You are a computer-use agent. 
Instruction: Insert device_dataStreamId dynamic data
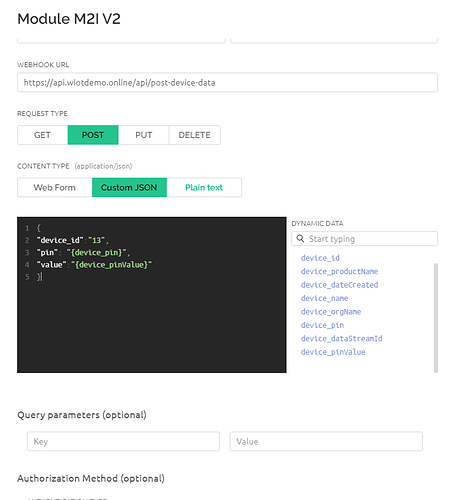tap(341, 339)
